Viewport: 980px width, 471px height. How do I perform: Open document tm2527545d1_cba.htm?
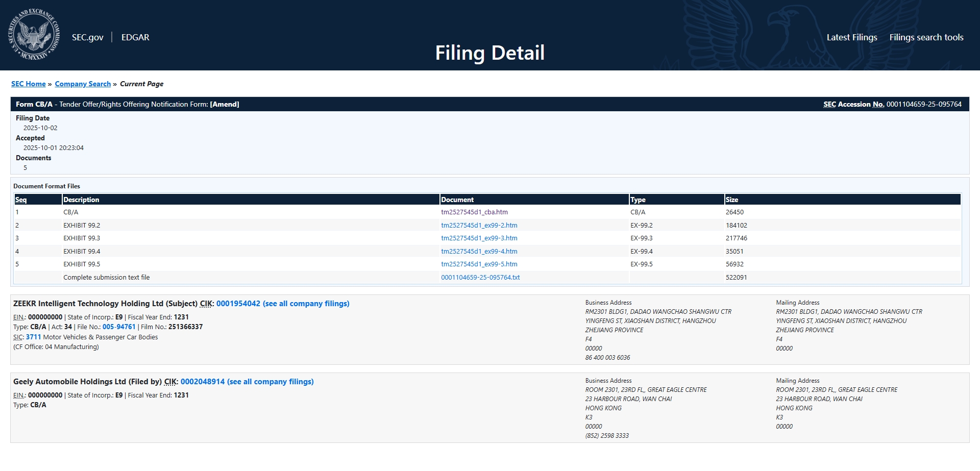pos(474,212)
